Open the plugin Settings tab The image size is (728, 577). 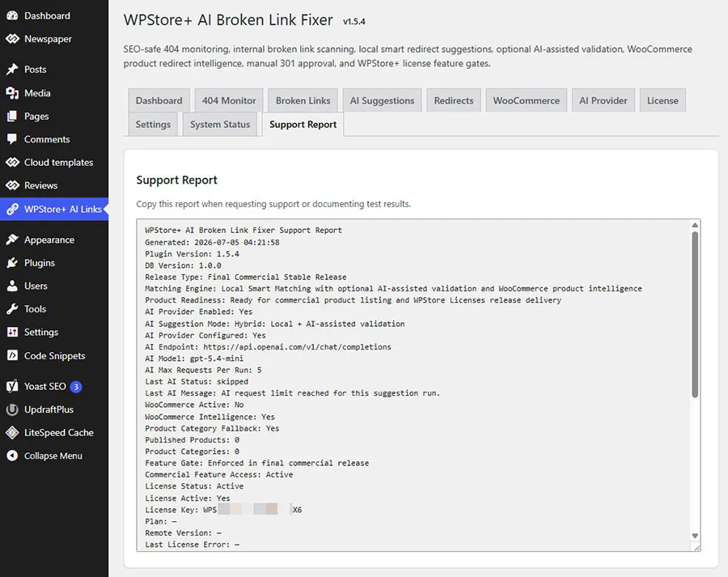(x=153, y=124)
